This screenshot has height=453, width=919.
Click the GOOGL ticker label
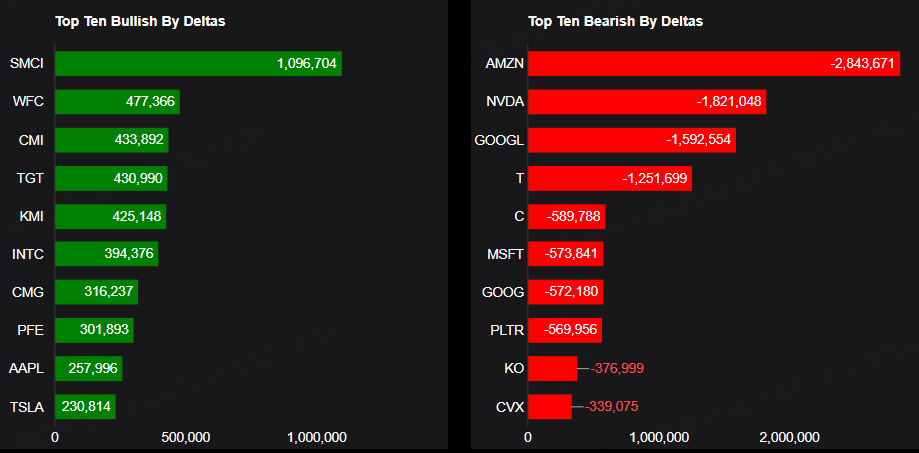point(499,139)
